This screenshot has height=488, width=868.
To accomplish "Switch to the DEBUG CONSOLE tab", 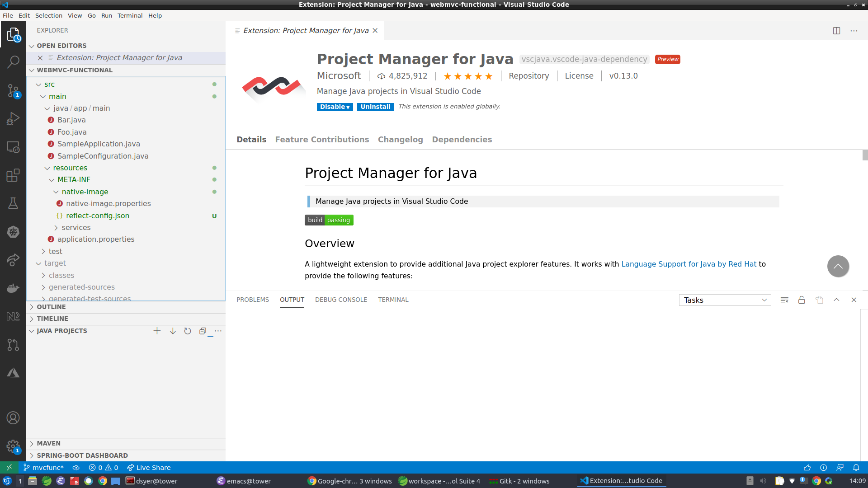I will pyautogui.click(x=341, y=300).
